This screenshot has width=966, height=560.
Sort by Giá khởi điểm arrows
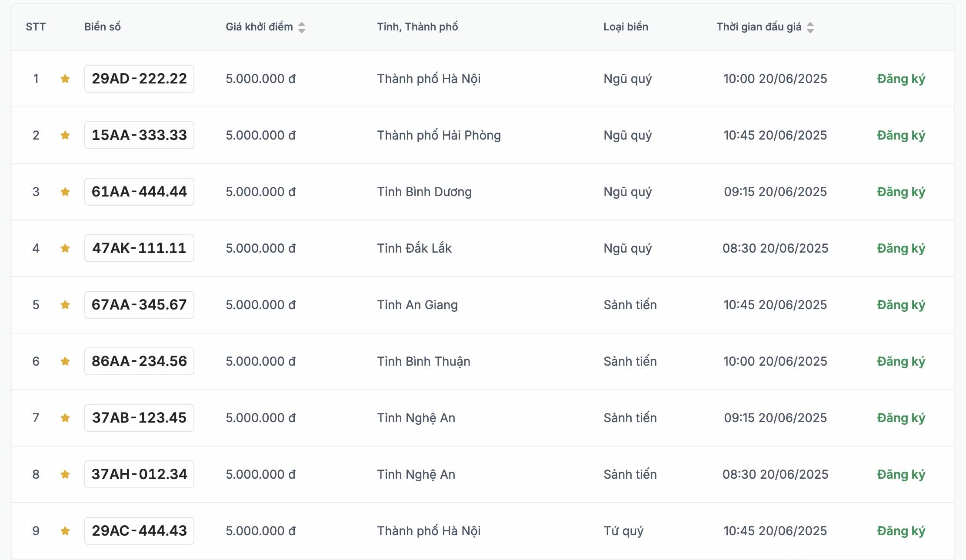(x=302, y=27)
